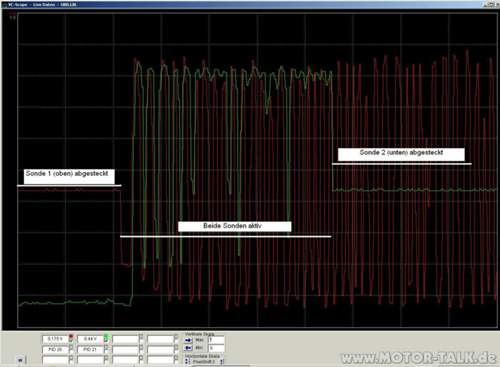Click the 'Sonde 2 (unten) abgesteckt' annotation
This screenshot has width=500, height=367.
click(401, 154)
